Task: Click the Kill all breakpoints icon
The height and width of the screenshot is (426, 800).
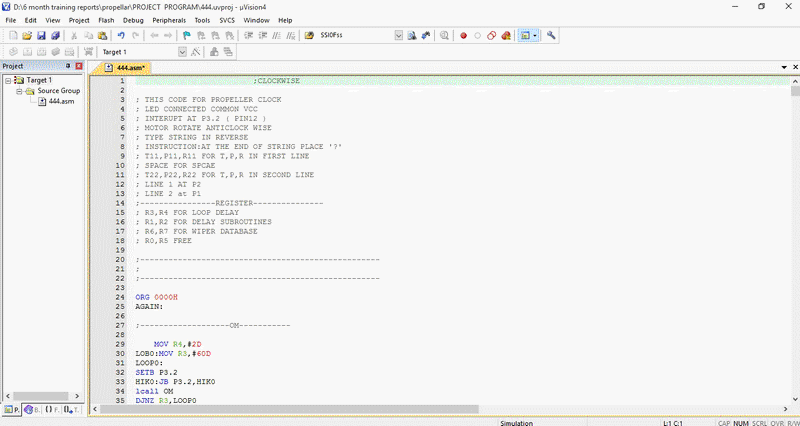Action: [x=506, y=36]
